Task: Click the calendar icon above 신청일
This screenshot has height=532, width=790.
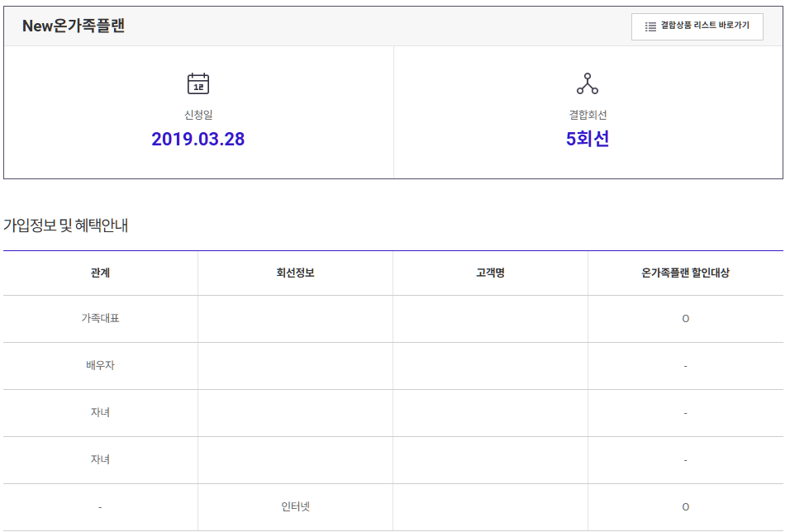Action: point(198,83)
